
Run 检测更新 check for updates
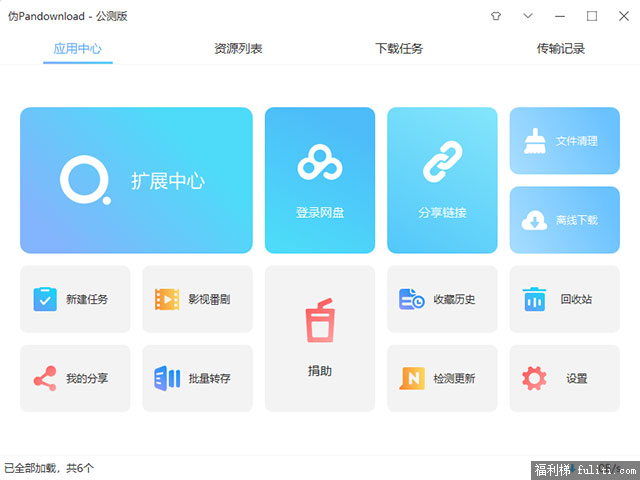click(x=442, y=378)
